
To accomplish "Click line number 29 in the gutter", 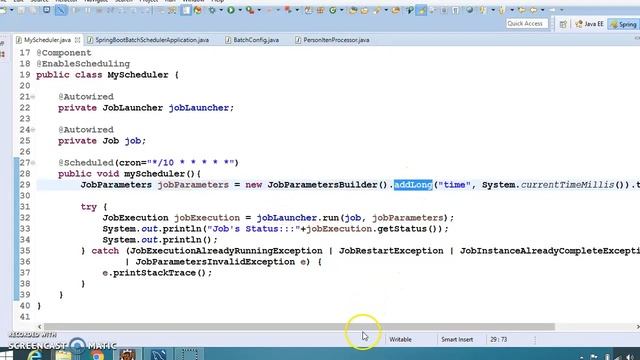I will (25, 184).
